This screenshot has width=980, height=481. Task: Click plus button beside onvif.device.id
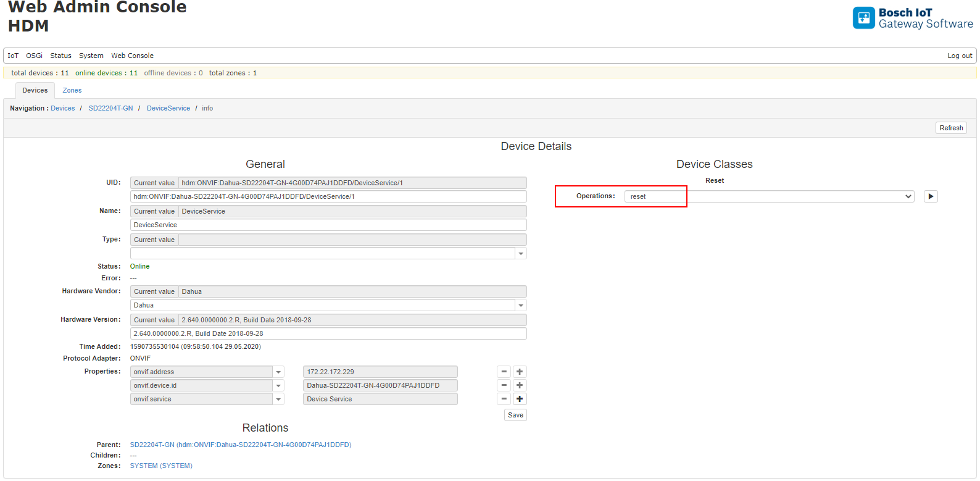coord(520,385)
